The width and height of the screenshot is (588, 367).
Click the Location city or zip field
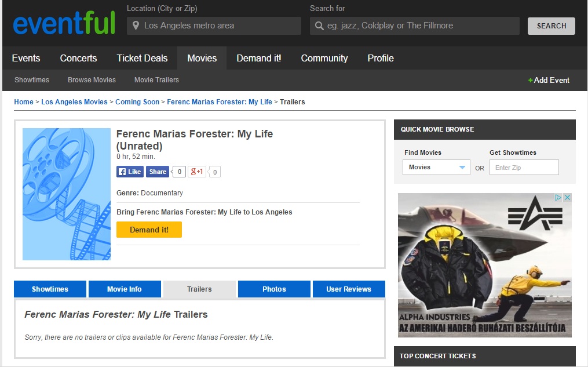(220, 26)
